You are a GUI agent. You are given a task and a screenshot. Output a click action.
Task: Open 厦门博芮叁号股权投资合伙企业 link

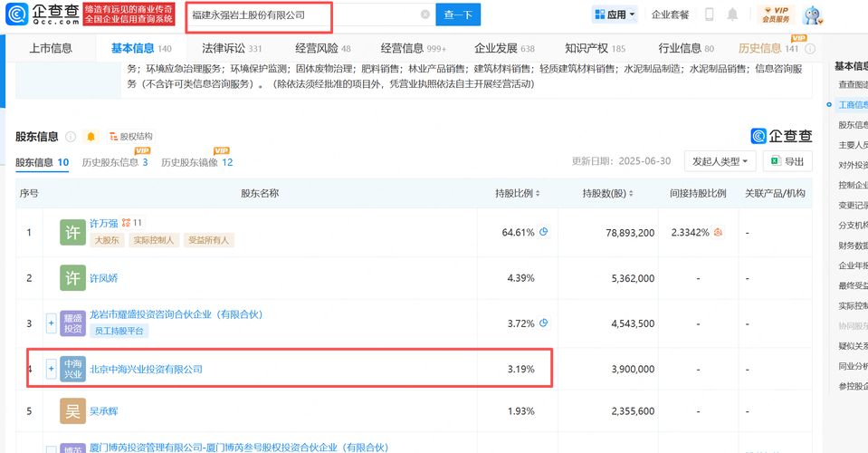click(239, 447)
